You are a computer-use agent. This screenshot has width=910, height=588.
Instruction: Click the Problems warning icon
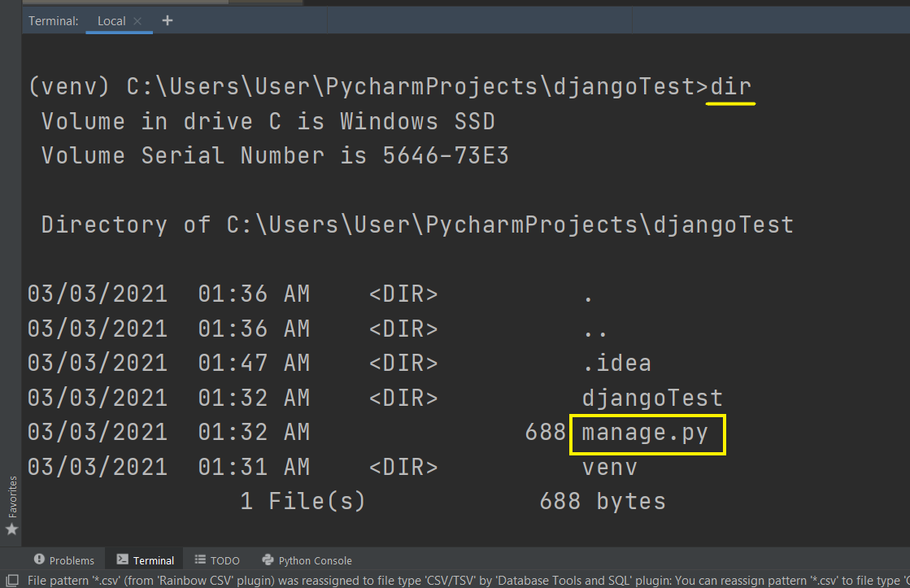(x=39, y=559)
